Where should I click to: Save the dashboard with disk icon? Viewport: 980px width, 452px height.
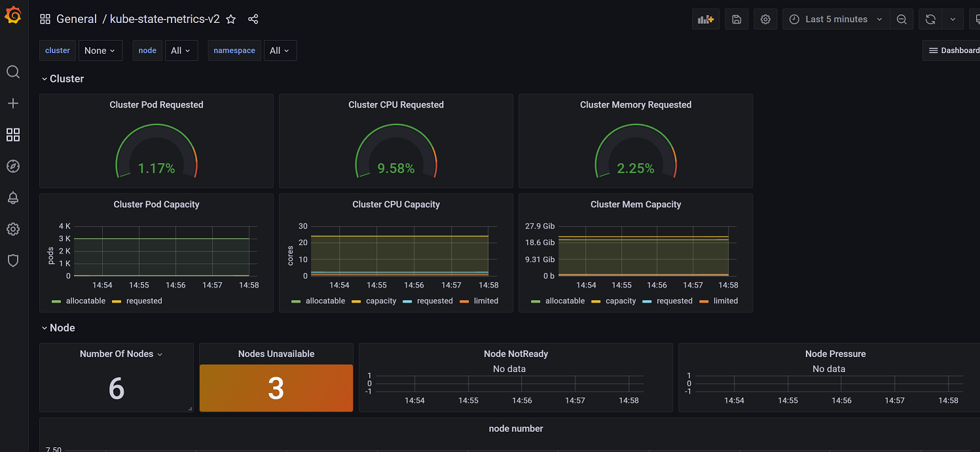click(x=736, y=20)
